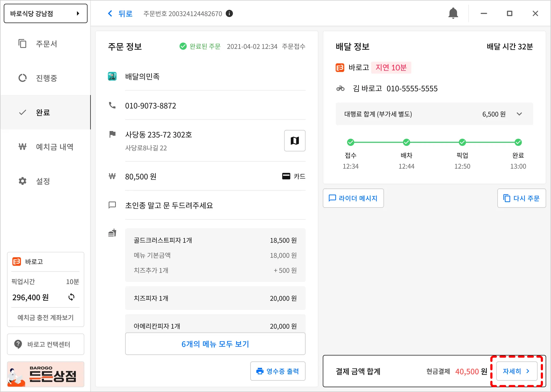
Task: Click 6개의 메뉴 모두 보기 button
Action: (215, 344)
